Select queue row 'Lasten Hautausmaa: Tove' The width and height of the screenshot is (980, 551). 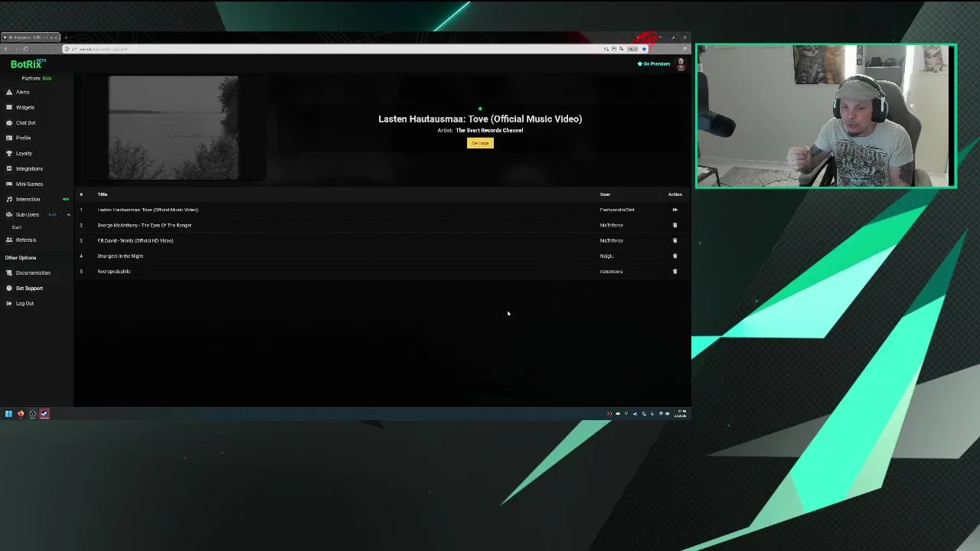click(x=382, y=210)
